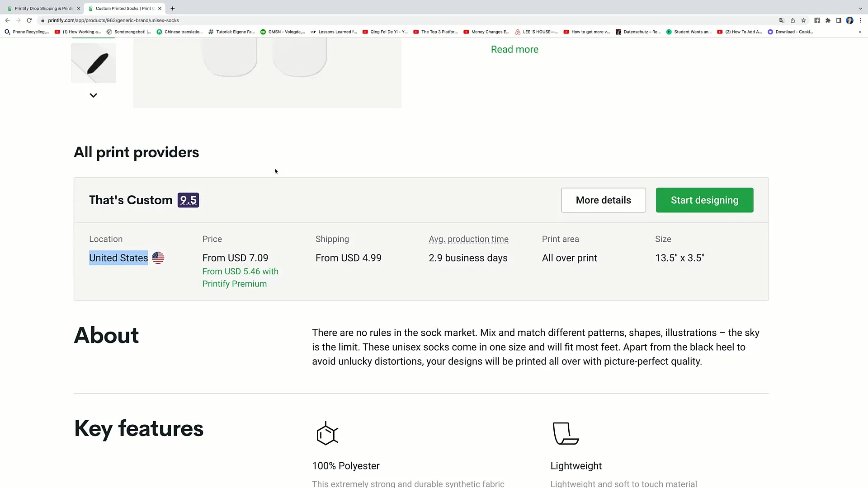Click 2.9 business days value

point(468,258)
